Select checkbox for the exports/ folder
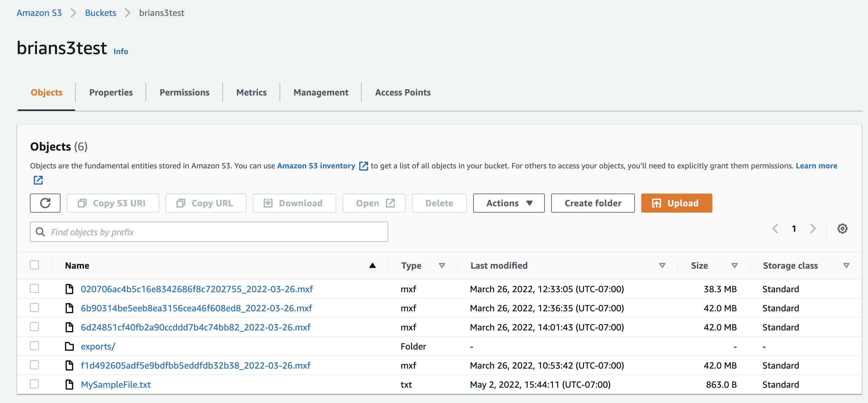 point(34,346)
